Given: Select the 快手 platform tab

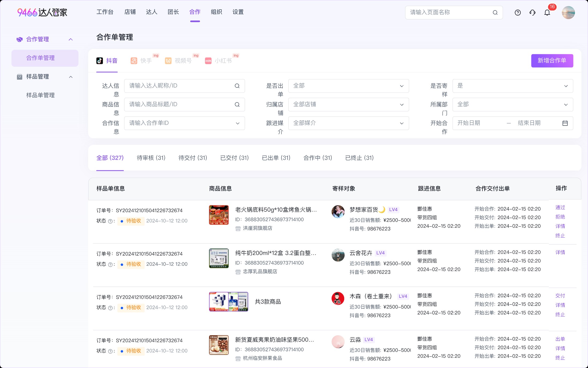Looking at the screenshot, I should (x=142, y=61).
